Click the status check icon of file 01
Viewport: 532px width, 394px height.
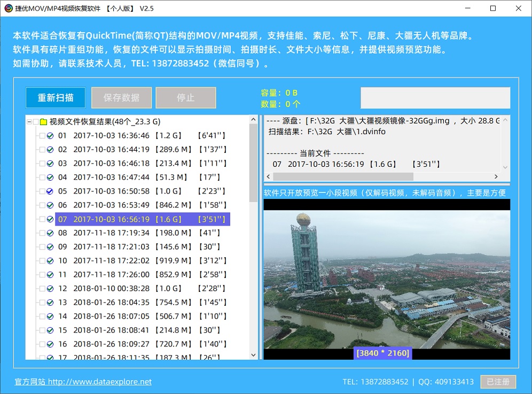pyautogui.click(x=50, y=136)
